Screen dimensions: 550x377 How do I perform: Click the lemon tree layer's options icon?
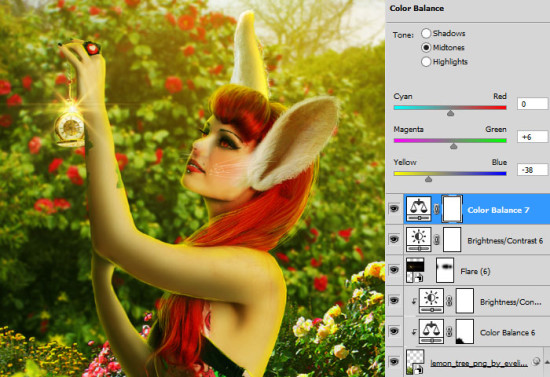(536, 361)
